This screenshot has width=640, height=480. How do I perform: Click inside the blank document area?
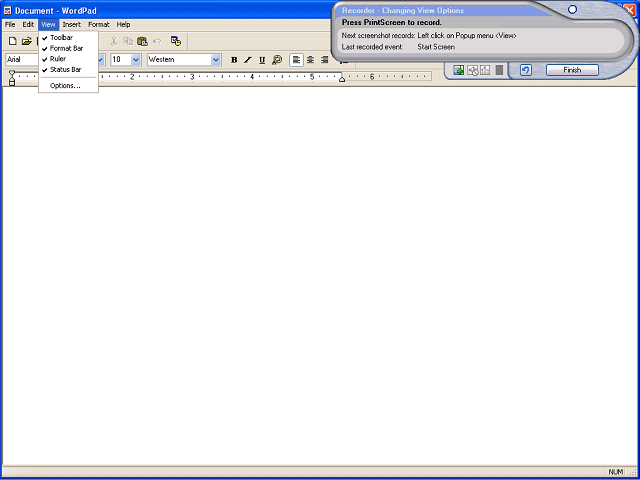[x=320, y=276]
